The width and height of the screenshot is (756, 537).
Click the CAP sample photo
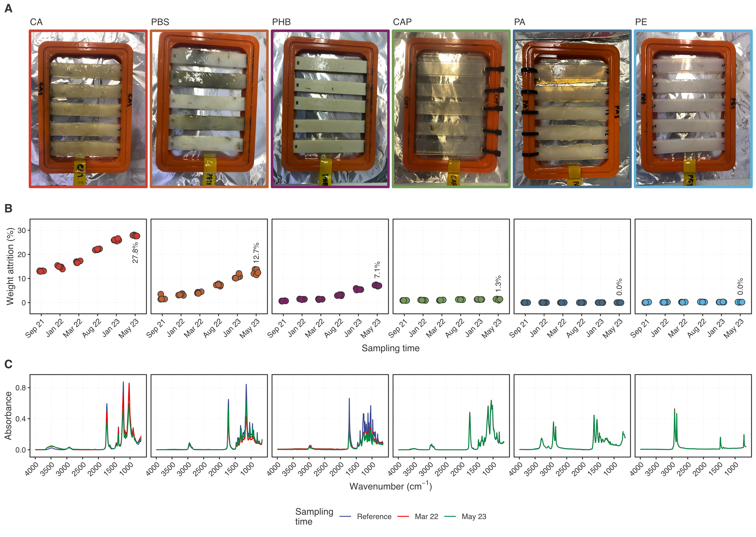[x=451, y=109]
